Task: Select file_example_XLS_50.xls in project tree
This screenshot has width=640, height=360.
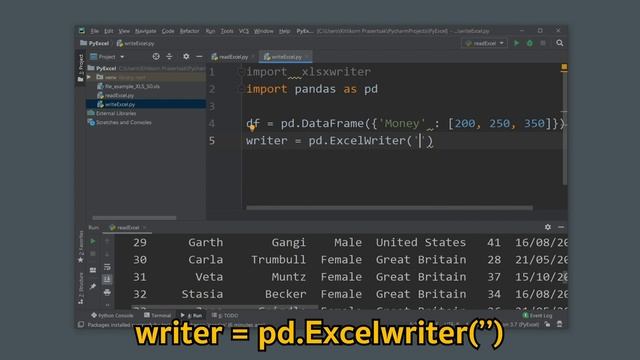Action: click(132, 86)
